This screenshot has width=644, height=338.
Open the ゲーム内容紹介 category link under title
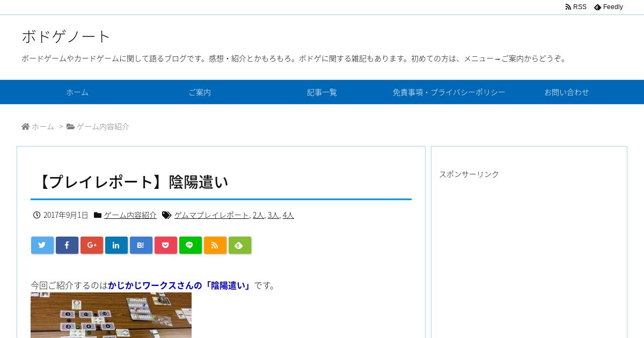pyautogui.click(x=130, y=215)
